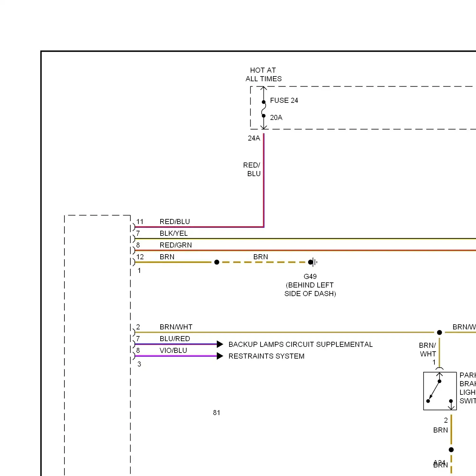Screen dimensions: 476x476
Task: Select pin 11 RED/BLU wire label
Action: pos(175,221)
